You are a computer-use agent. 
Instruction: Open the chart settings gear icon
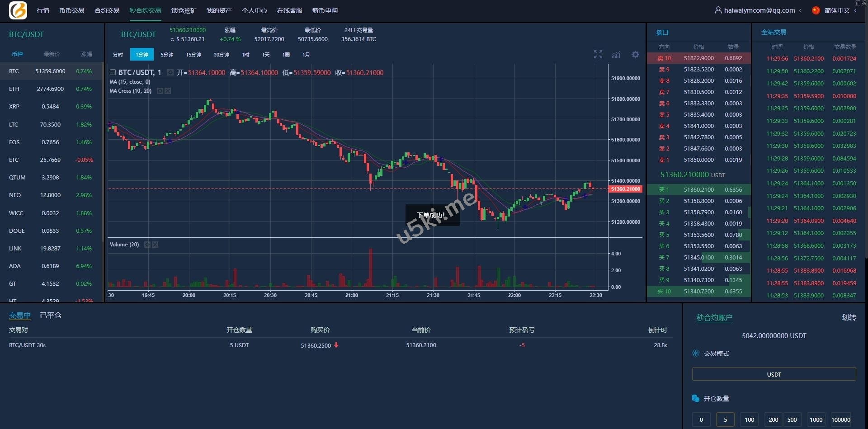635,54
